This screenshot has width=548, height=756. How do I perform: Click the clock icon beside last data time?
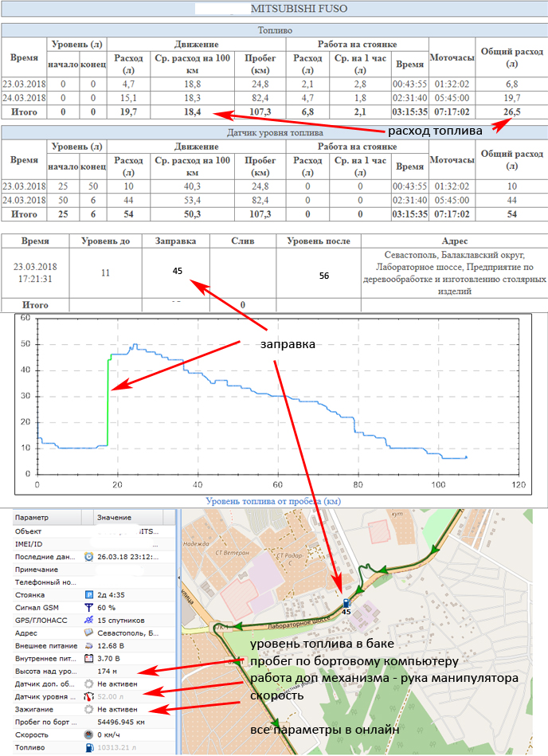point(88,557)
